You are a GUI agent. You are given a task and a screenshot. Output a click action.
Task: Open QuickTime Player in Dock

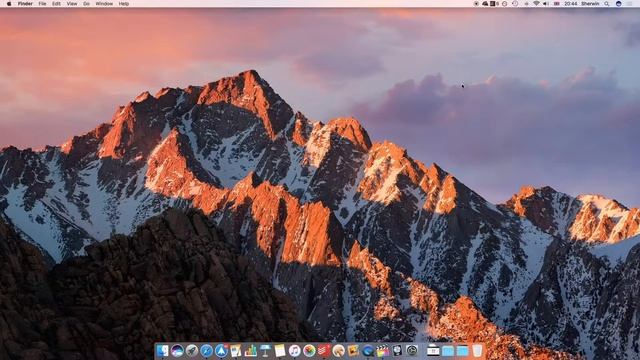[x=368, y=351]
